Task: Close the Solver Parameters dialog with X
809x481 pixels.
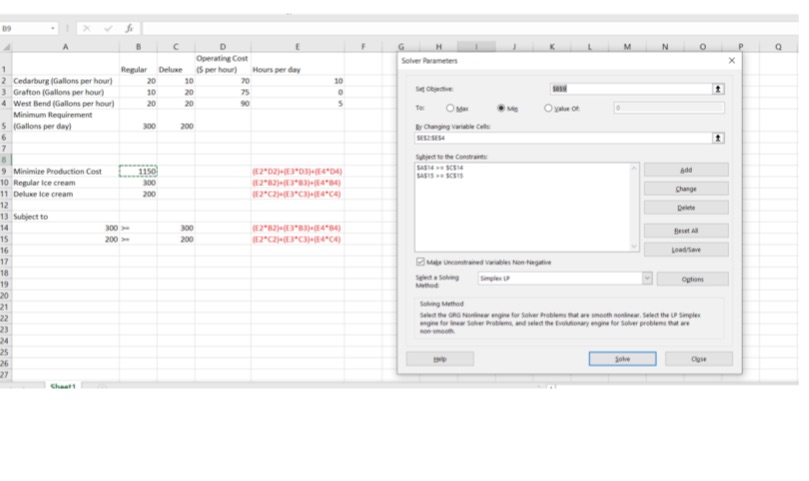Action: click(732, 60)
